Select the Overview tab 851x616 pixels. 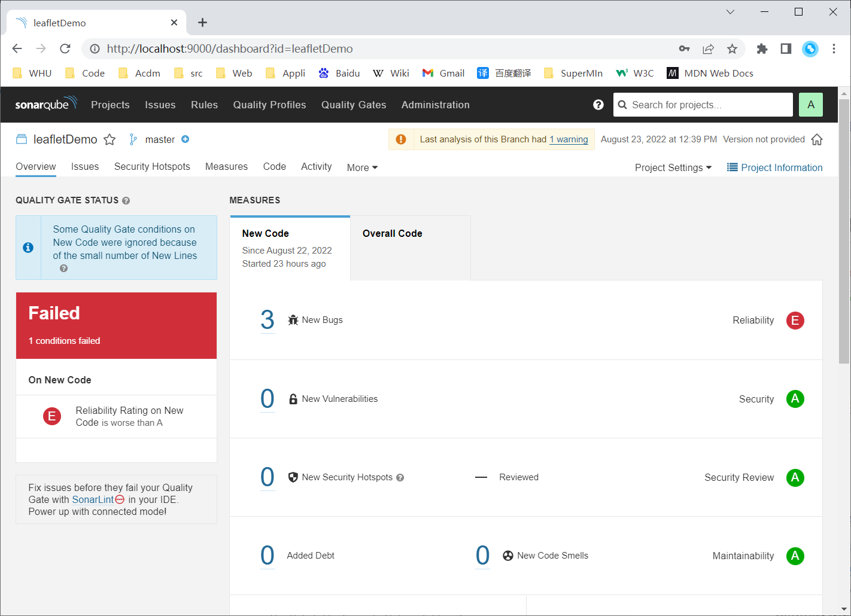[x=36, y=167]
